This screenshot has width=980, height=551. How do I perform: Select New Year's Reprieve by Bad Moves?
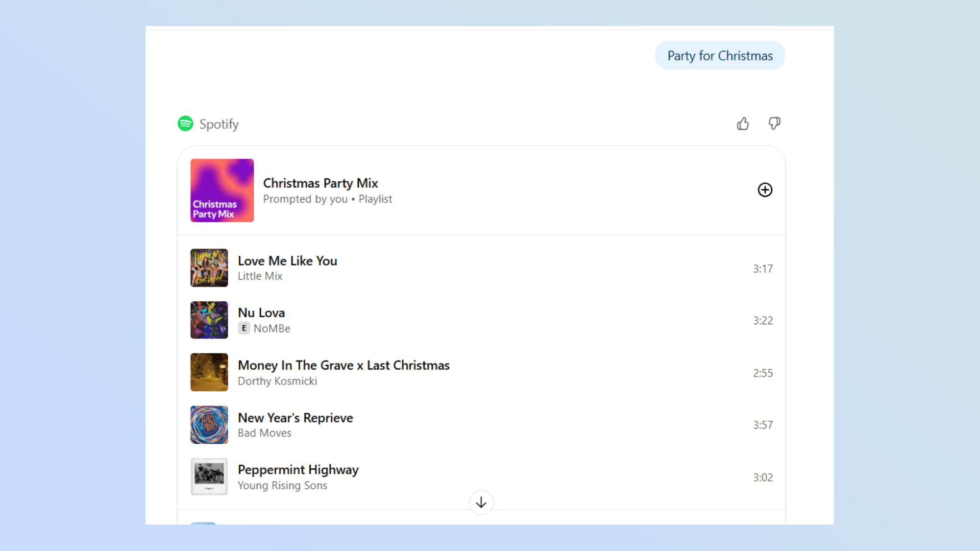point(295,417)
